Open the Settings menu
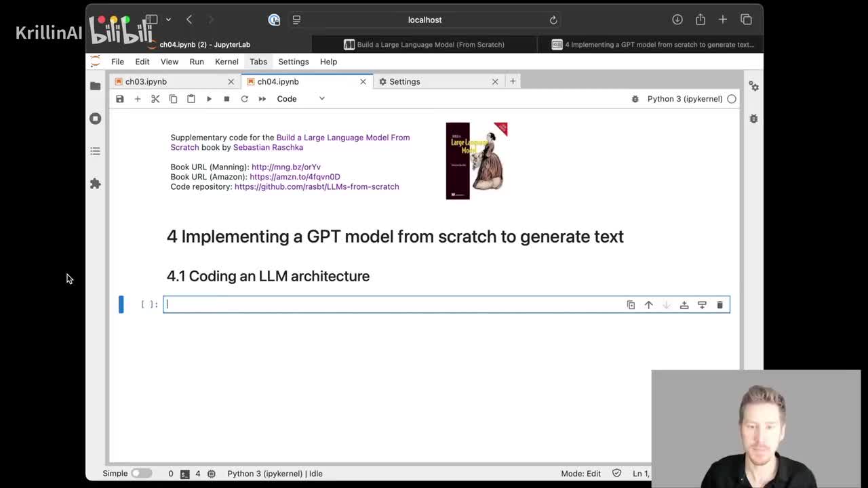Viewport: 868px width, 488px height. coord(294,62)
